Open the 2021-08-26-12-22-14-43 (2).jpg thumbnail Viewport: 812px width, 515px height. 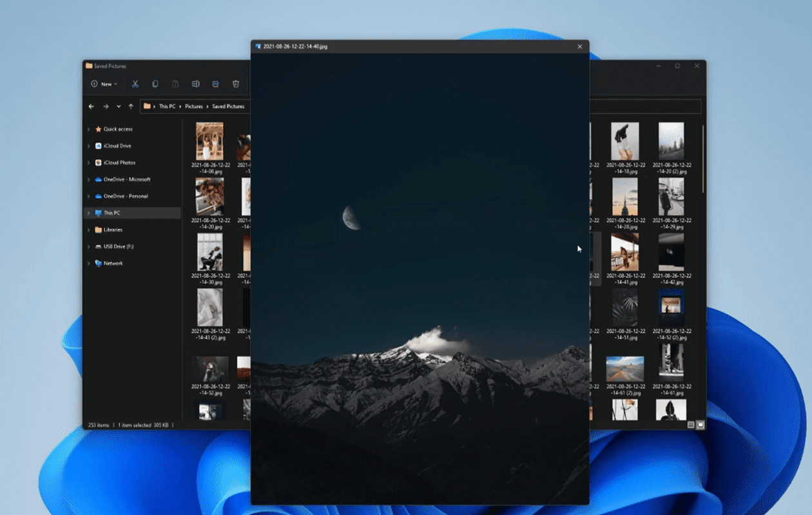coord(210,308)
